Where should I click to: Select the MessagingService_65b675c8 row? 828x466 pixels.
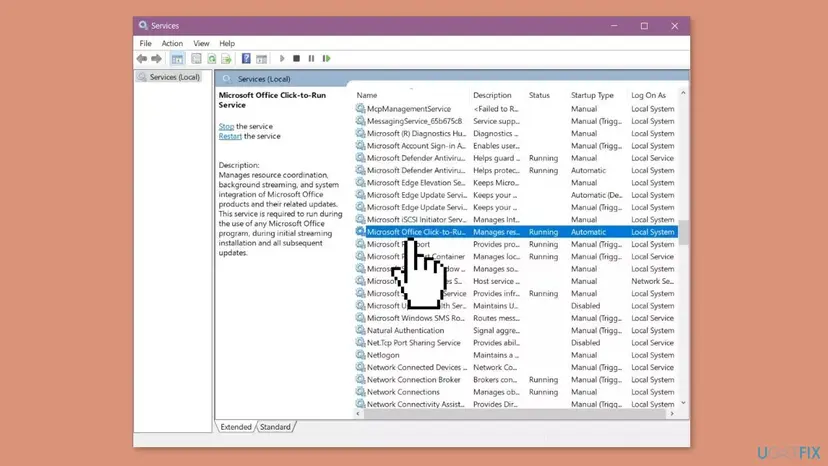[x=516, y=121]
